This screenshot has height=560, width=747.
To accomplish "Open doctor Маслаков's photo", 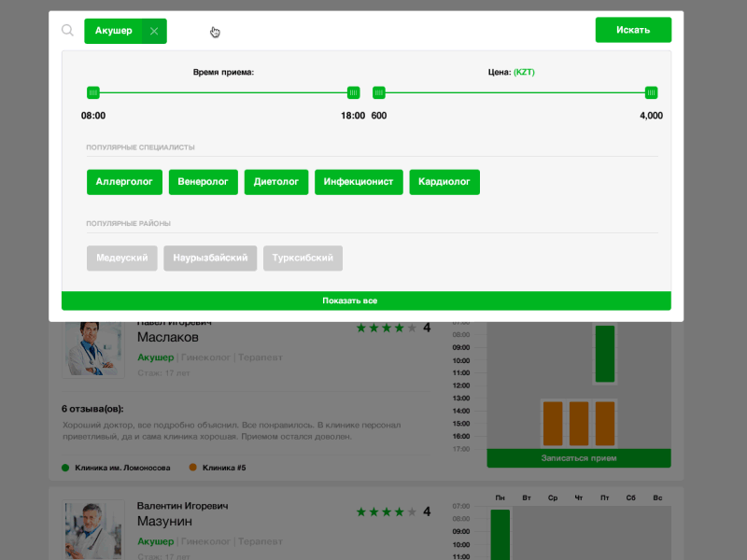I will [93, 349].
